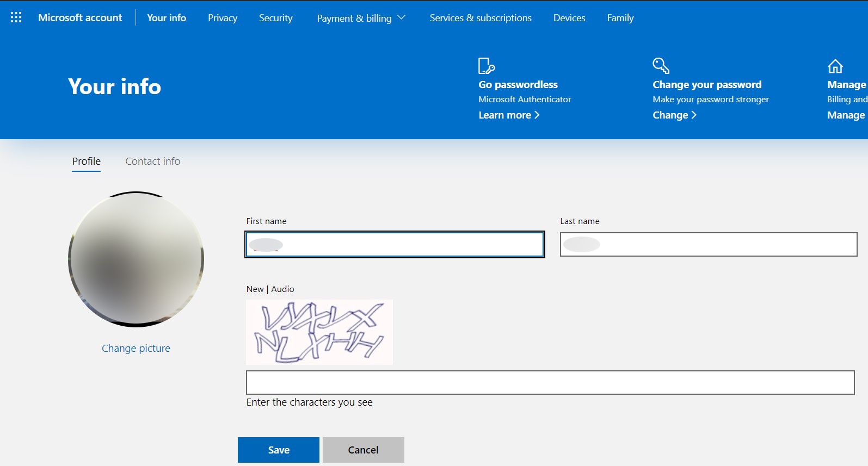Click the Last name label

coord(580,221)
